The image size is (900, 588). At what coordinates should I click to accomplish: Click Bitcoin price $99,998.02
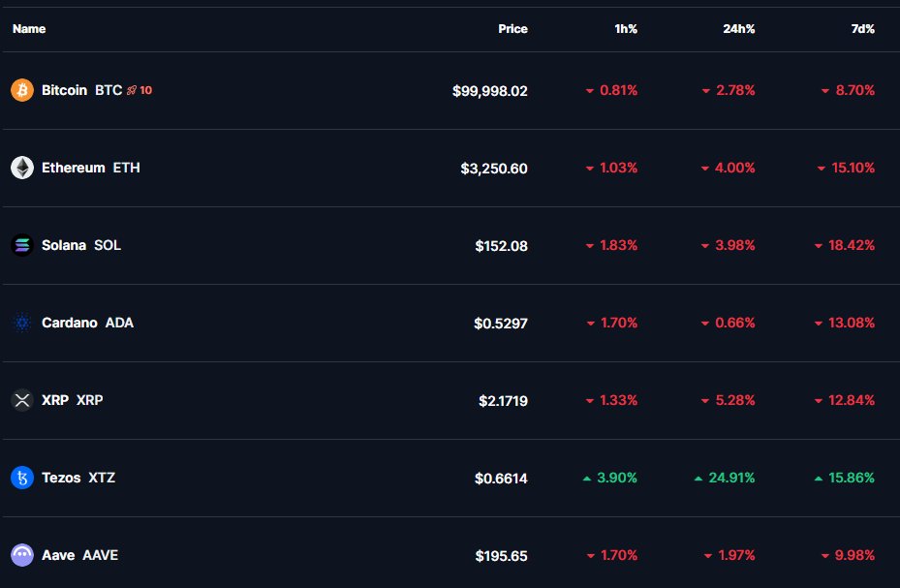tap(489, 91)
